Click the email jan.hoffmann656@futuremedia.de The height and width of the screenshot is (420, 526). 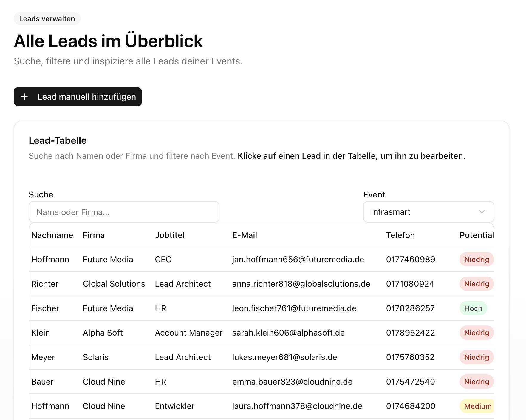click(298, 259)
